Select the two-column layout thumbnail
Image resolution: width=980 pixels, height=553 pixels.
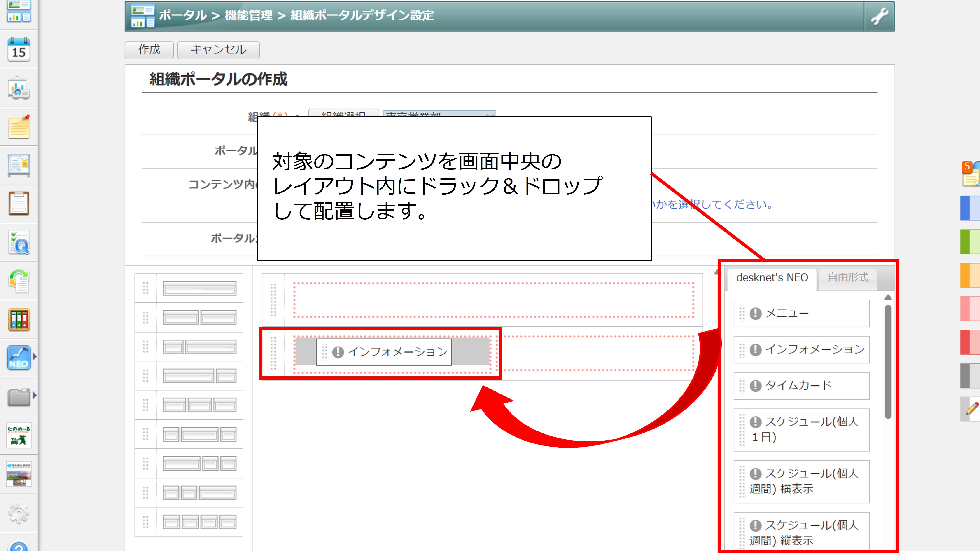pyautogui.click(x=199, y=317)
